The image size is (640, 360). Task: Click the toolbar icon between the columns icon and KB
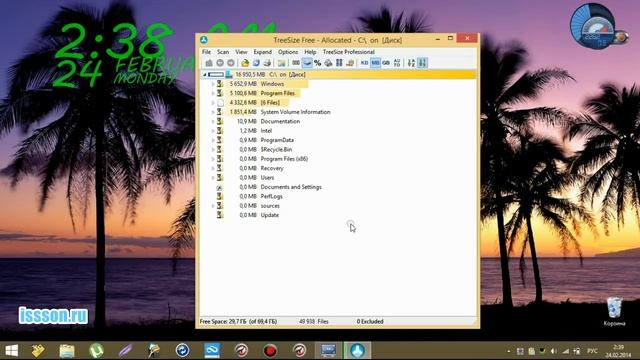pos(350,63)
